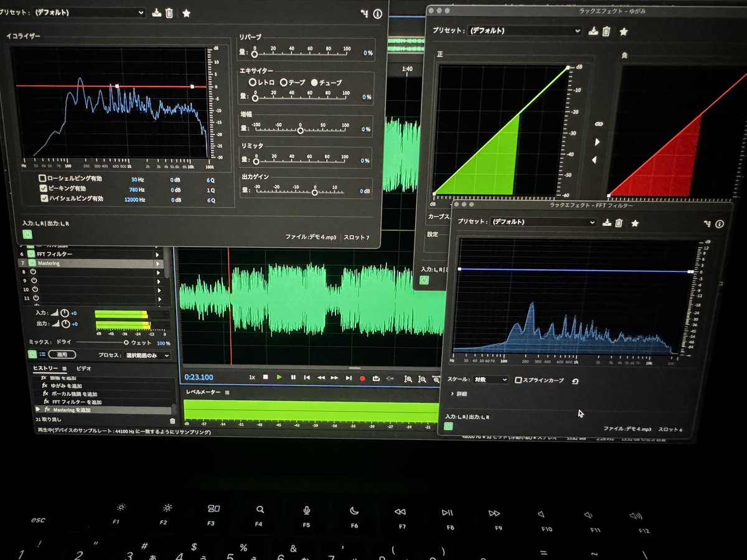Delete history entry trash icon
Screen dimensions: 747x560
[x=172, y=421]
